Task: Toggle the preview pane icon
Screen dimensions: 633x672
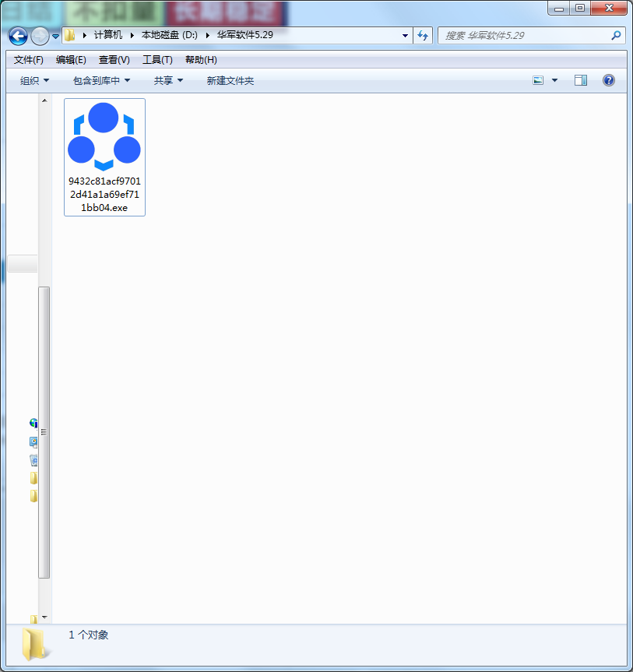Action: 581,80
